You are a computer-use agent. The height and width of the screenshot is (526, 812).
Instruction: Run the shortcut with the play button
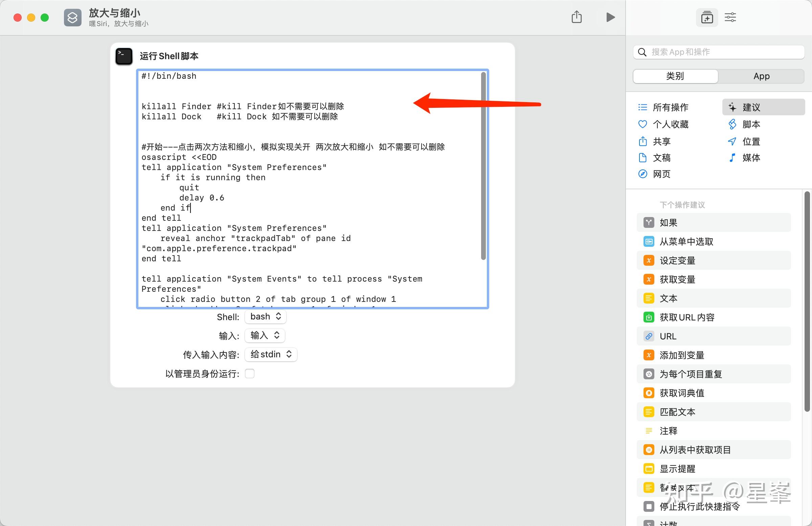pos(610,17)
